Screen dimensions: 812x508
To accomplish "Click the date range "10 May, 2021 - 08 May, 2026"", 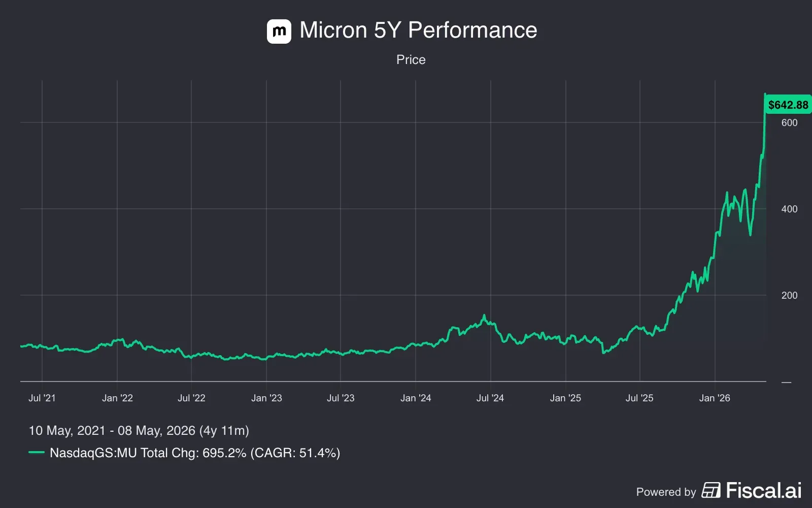I will [x=112, y=431].
